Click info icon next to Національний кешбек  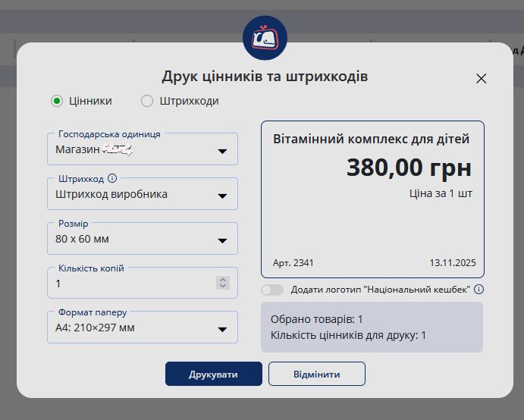tap(479, 289)
